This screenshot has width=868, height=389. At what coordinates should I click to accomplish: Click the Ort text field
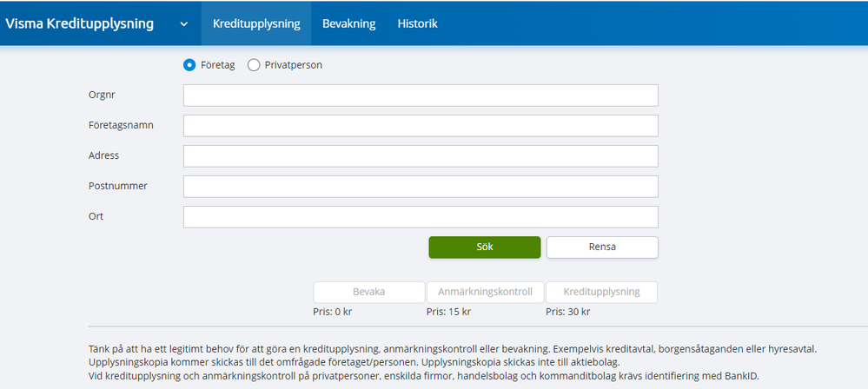click(421, 217)
